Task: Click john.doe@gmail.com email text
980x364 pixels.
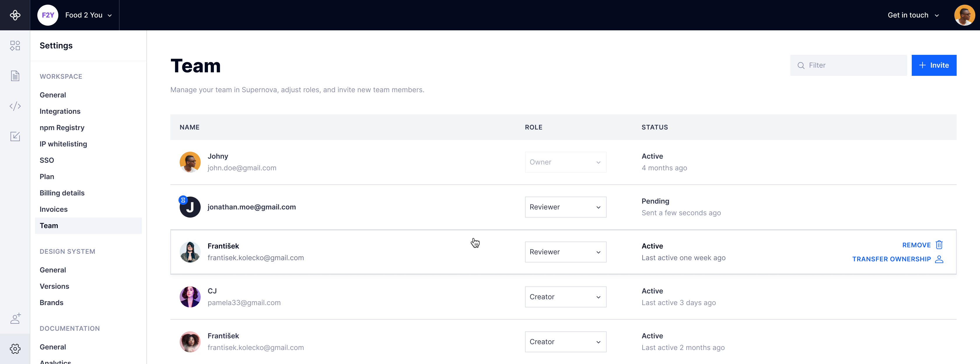Action: (x=242, y=168)
